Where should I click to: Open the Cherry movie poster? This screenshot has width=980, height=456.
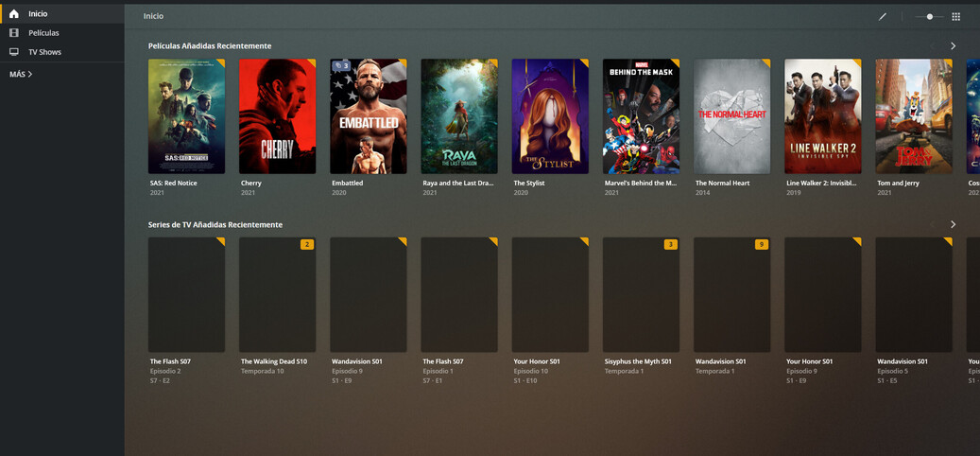coord(278,116)
